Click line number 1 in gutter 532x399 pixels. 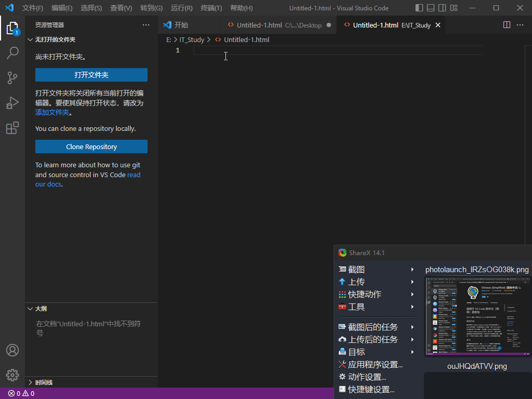pos(178,50)
